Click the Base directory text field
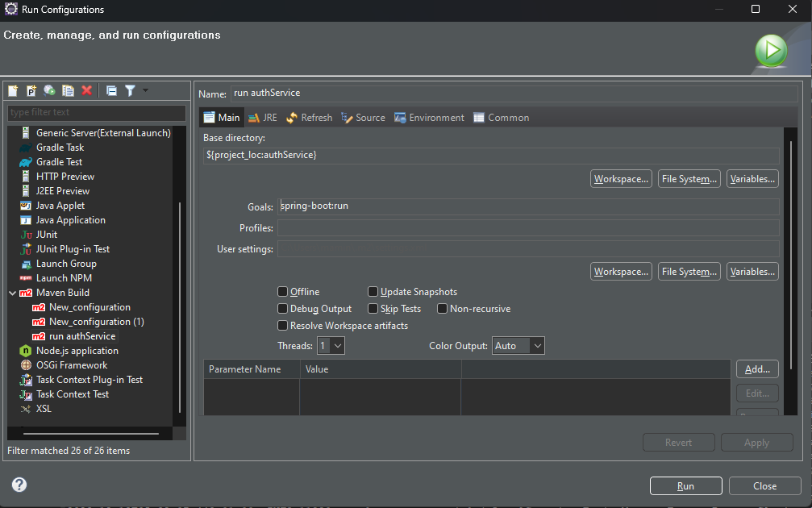This screenshot has height=508, width=812. pyautogui.click(x=491, y=156)
